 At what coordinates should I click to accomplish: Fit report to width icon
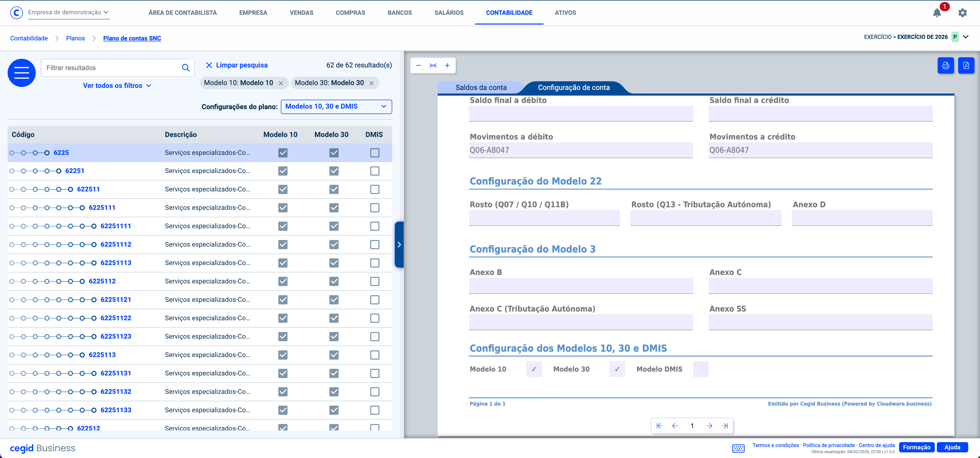[x=433, y=65]
